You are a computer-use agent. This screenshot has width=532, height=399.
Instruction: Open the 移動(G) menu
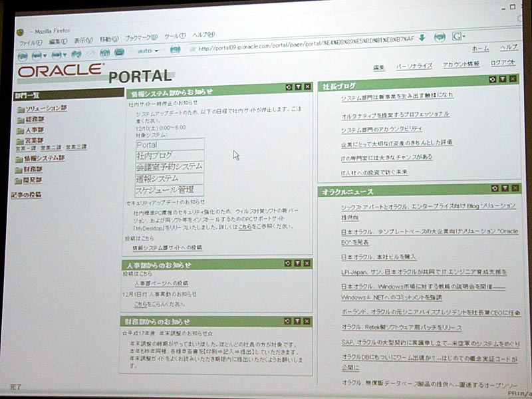tap(109, 39)
